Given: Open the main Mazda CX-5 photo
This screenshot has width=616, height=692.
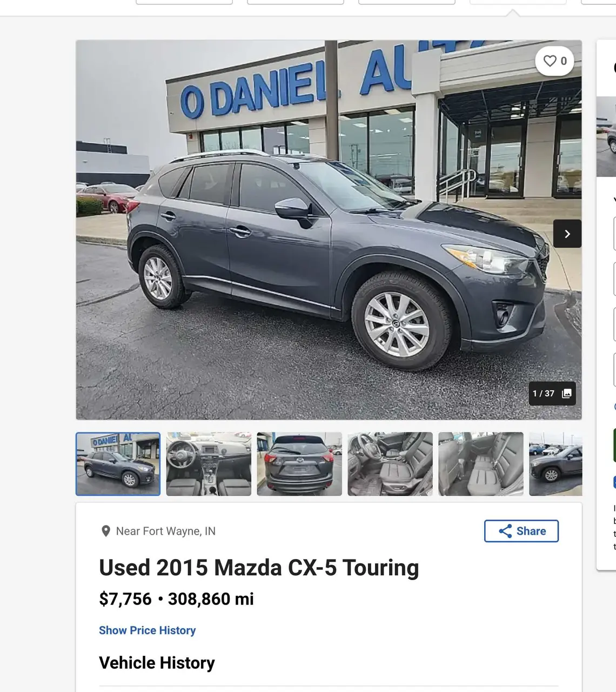Looking at the screenshot, I should pos(329,230).
